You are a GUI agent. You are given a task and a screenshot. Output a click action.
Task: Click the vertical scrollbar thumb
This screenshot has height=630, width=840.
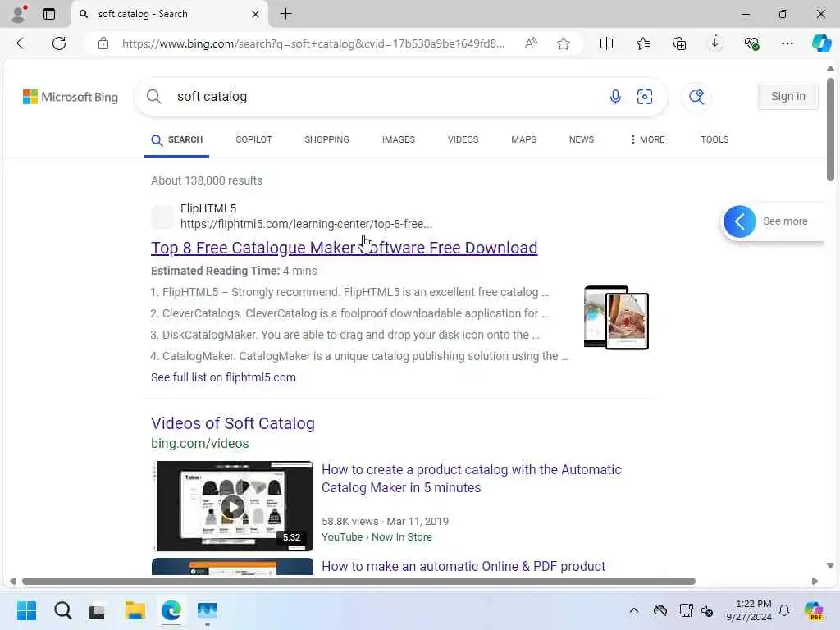pyautogui.click(x=830, y=129)
